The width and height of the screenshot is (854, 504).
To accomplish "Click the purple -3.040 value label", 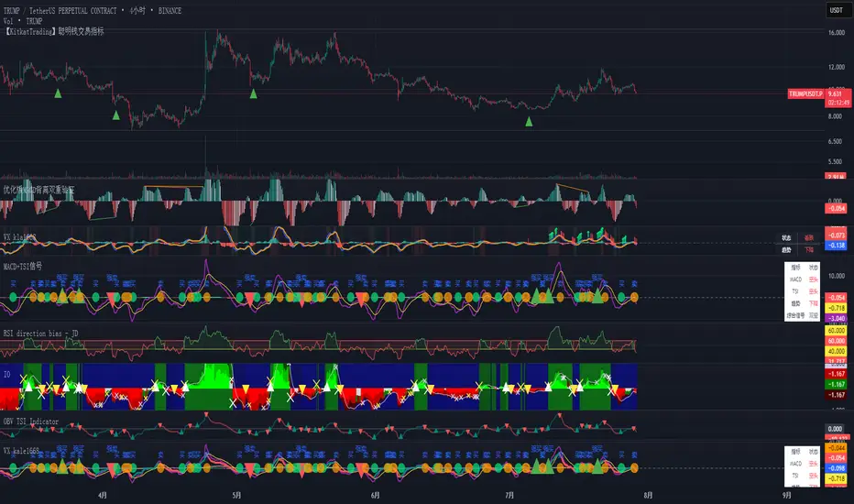I will (836, 319).
